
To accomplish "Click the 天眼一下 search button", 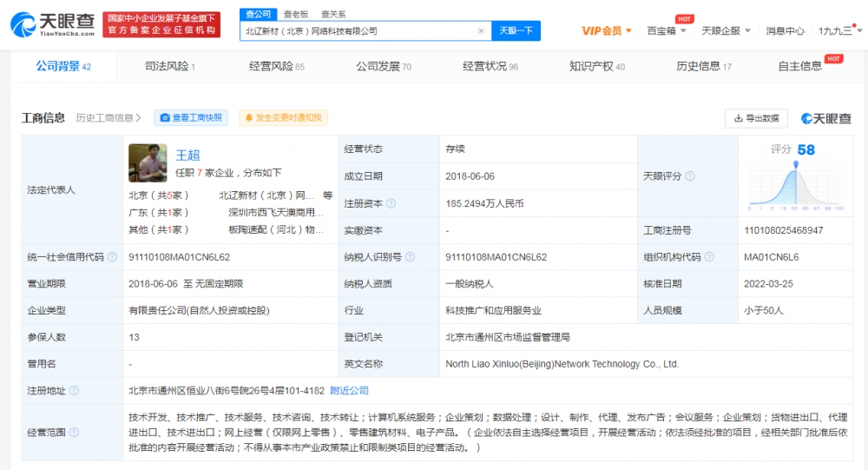I will coord(516,31).
